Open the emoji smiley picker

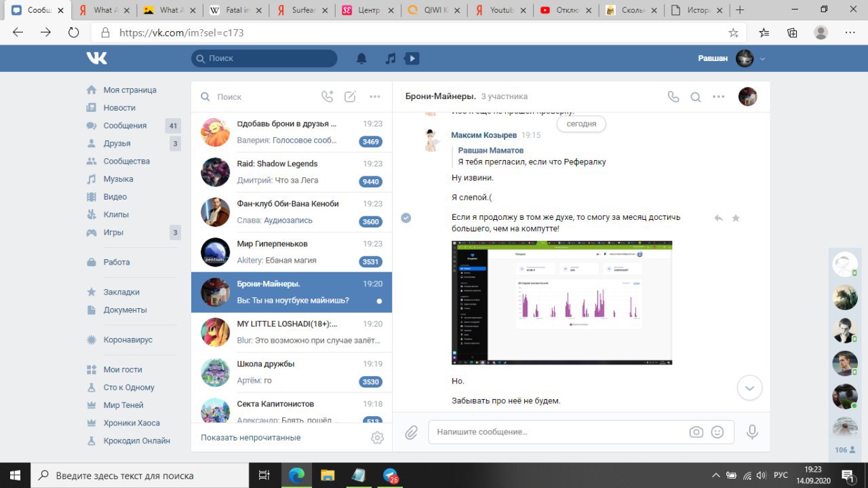click(x=717, y=432)
